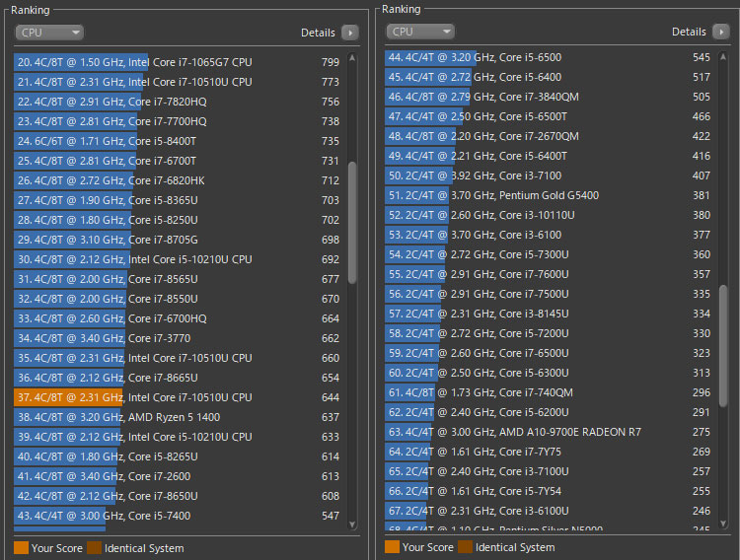Select rank 59 Core i7-6500U row
740x560 pixels.
pyautogui.click(x=550, y=353)
